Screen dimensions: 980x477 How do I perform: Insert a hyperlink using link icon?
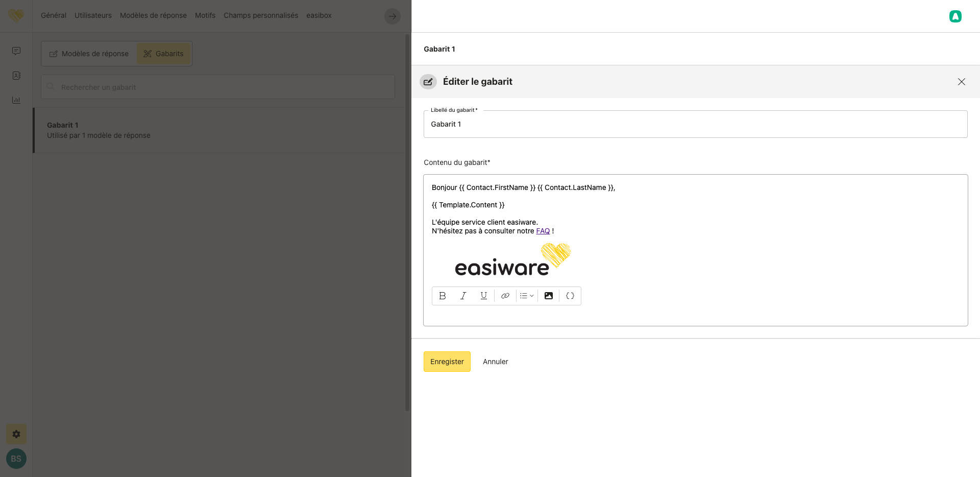505,296
